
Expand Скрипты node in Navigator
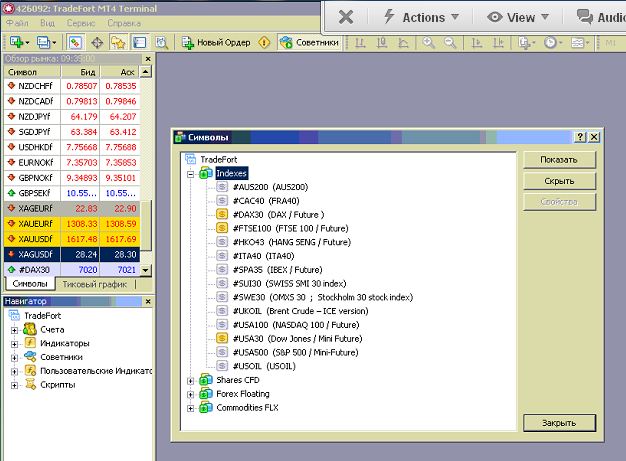[14, 386]
